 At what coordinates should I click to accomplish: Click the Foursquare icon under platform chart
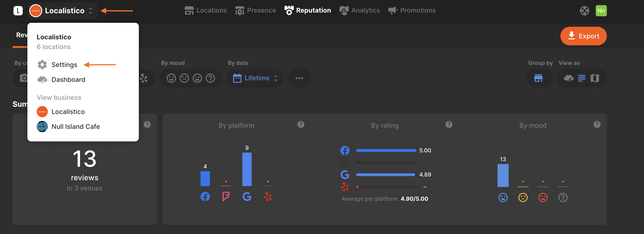click(x=226, y=197)
